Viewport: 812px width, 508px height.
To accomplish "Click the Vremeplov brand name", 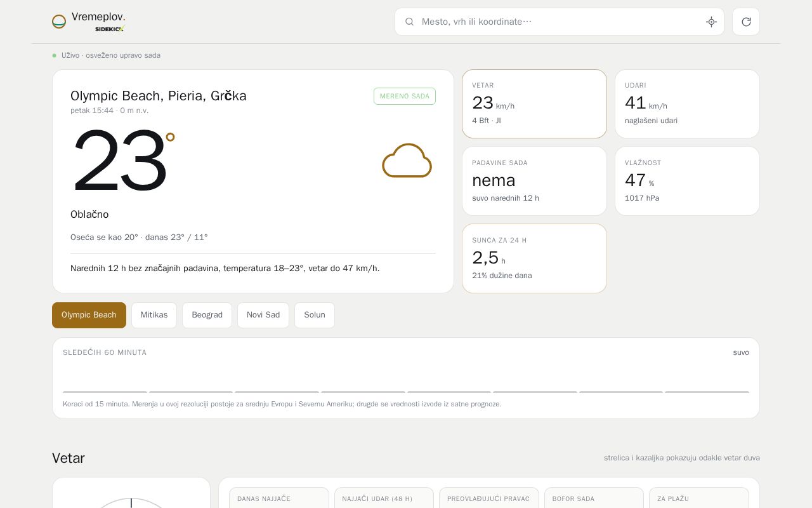I will coord(98,17).
